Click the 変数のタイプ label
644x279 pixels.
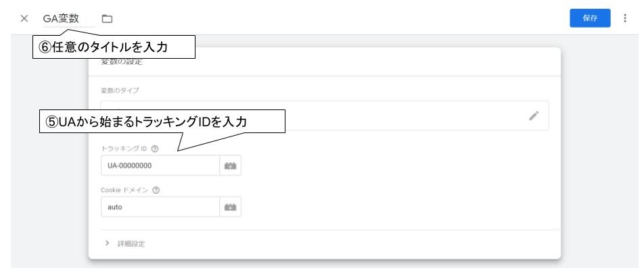click(x=120, y=91)
